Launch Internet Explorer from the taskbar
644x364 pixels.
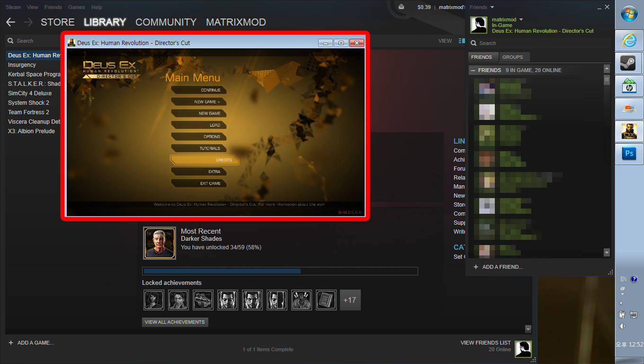click(629, 40)
